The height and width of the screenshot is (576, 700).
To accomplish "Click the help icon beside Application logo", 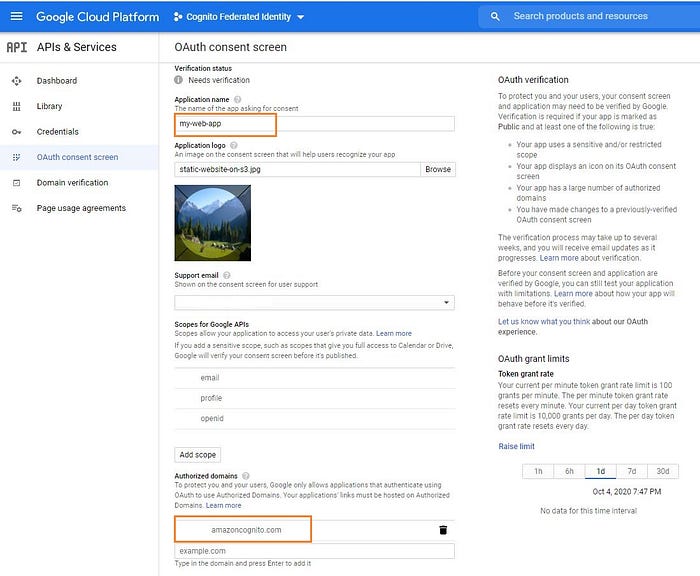I will [x=233, y=146].
